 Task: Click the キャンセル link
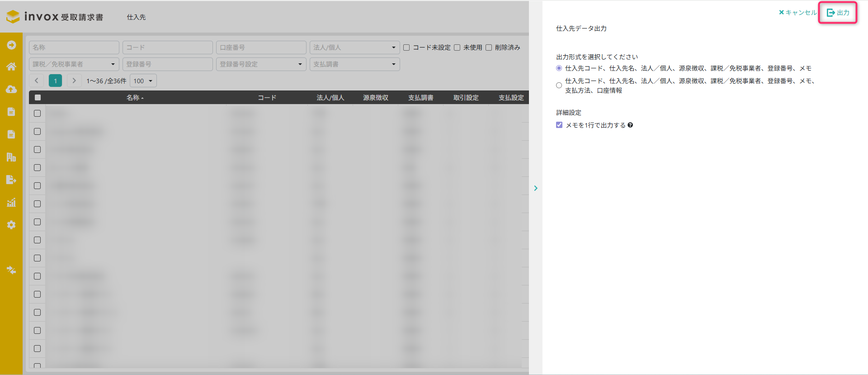797,13
